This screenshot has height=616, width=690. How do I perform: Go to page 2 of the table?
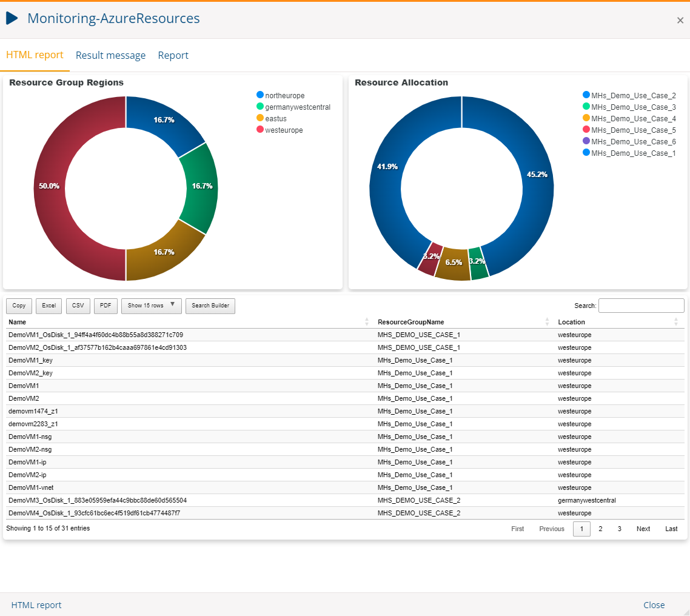coord(600,529)
